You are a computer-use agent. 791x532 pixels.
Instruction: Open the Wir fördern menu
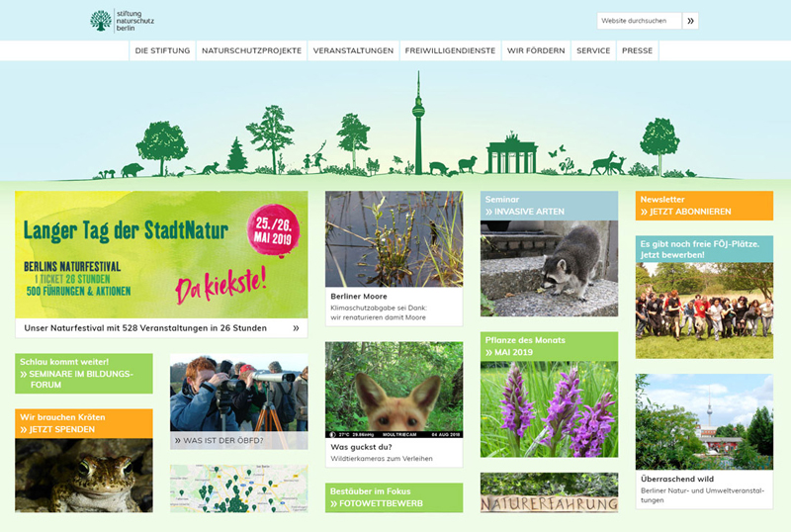point(536,50)
